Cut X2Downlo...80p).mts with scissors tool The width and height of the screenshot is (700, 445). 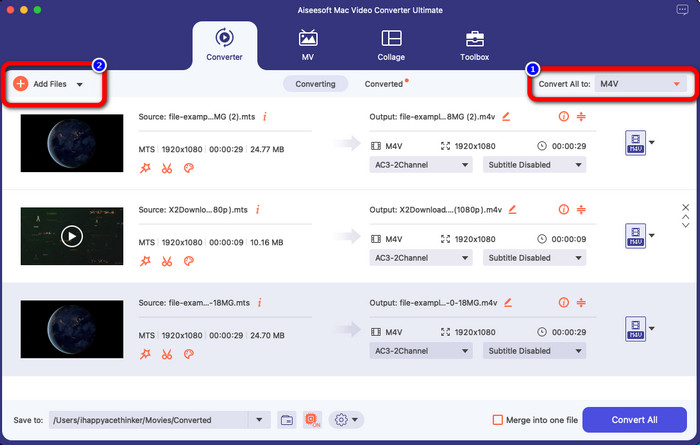coord(167,261)
